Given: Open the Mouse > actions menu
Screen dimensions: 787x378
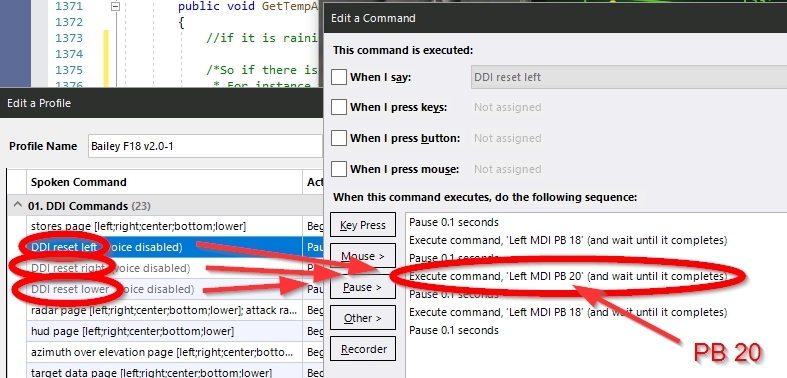Looking at the screenshot, I should coord(362,256).
